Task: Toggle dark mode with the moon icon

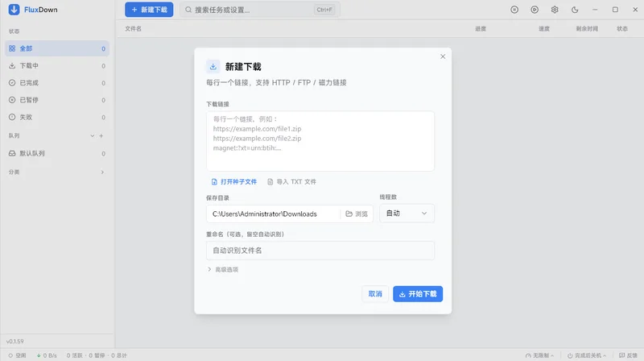Action: [x=575, y=10]
